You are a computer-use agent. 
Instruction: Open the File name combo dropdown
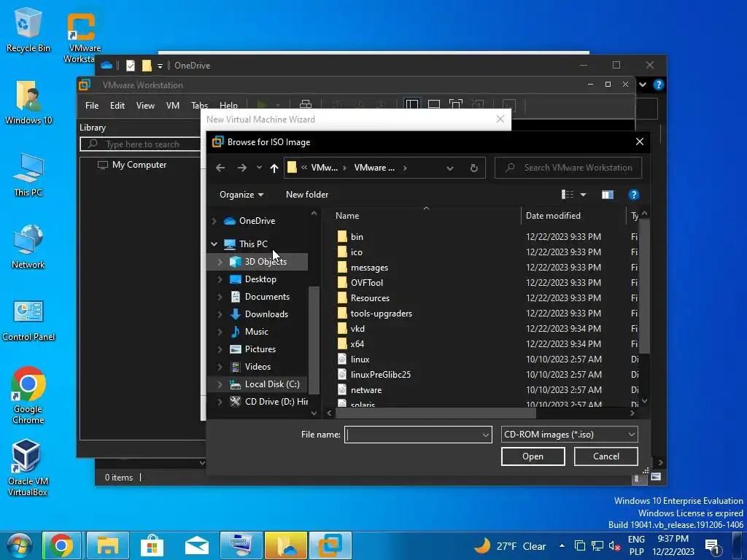[x=485, y=435]
